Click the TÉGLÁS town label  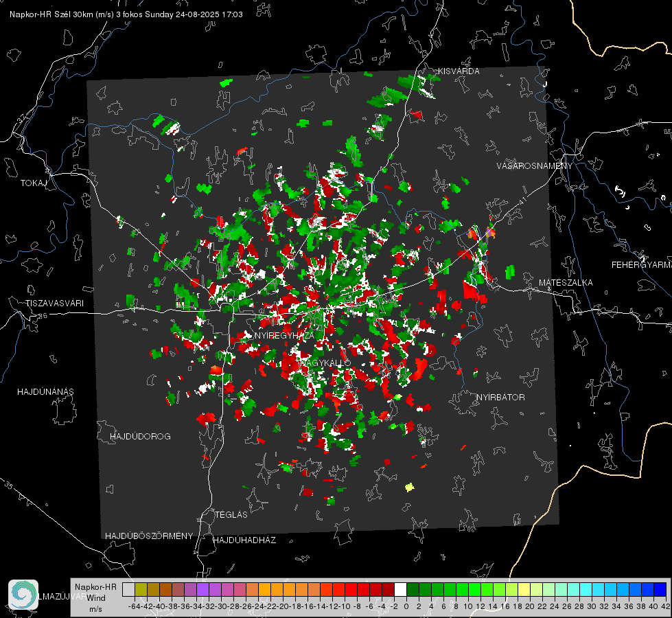pyautogui.click(x=231, y=514)
